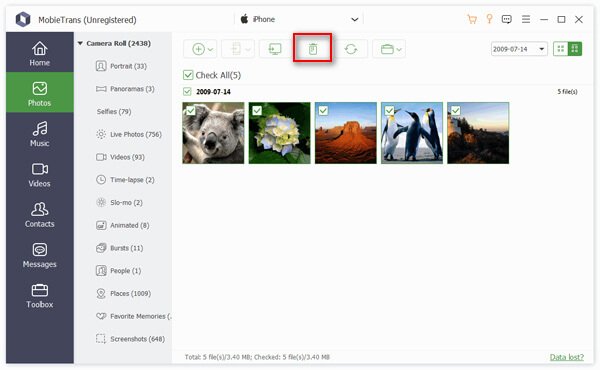Expand the album briefcase dropdown arrow
This screenshot has height=370, width=600.
[399, 49]
